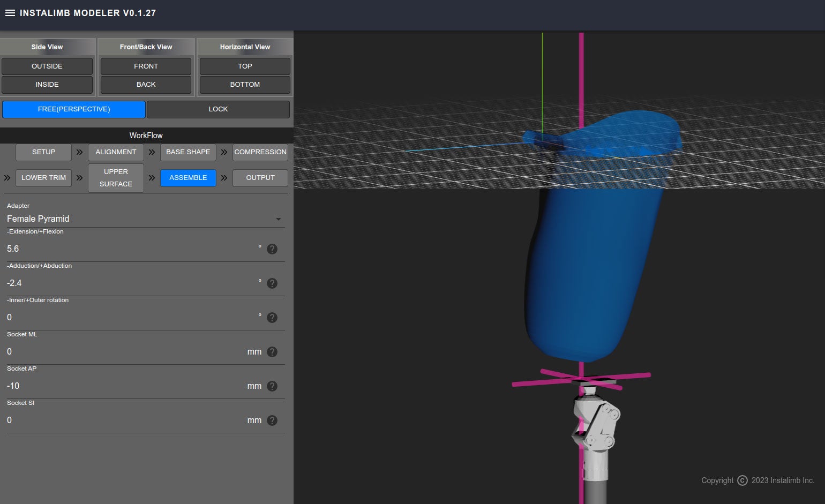
Task: Go to UPPER SURFACE workflow step
Action: 116,178
